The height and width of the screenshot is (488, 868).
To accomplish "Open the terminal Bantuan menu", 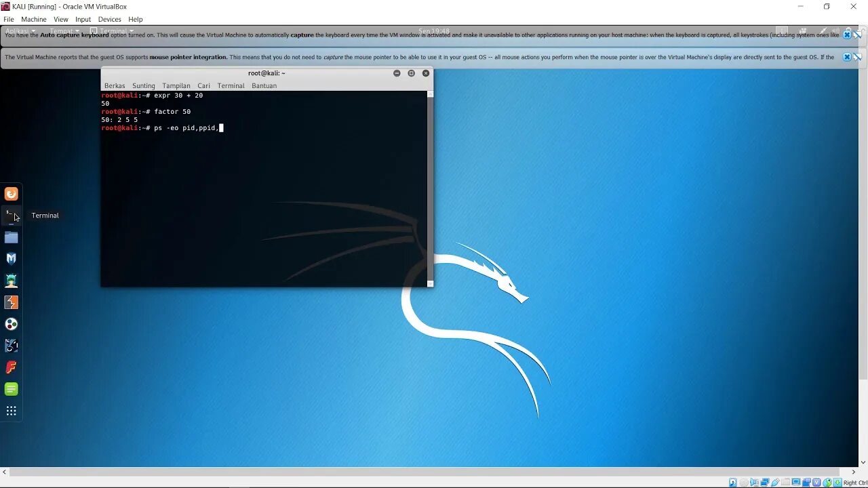I will click(x=264, y=85).
